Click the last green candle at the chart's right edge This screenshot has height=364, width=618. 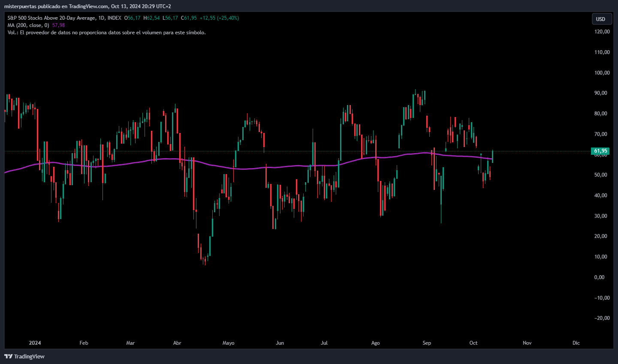(492, 156)
